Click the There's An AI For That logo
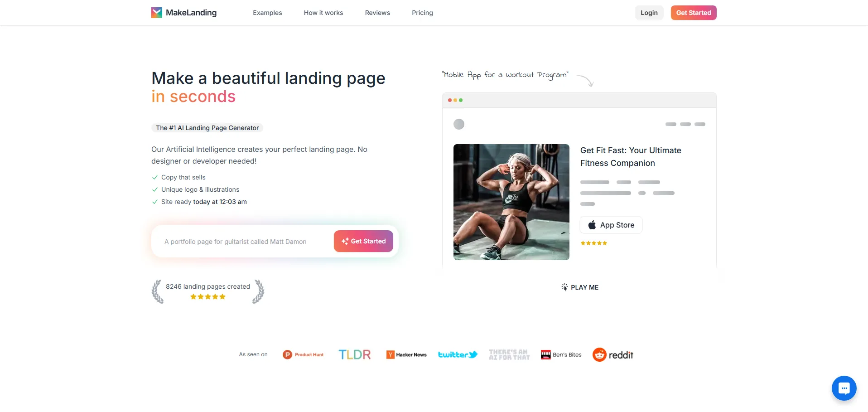 509,355
